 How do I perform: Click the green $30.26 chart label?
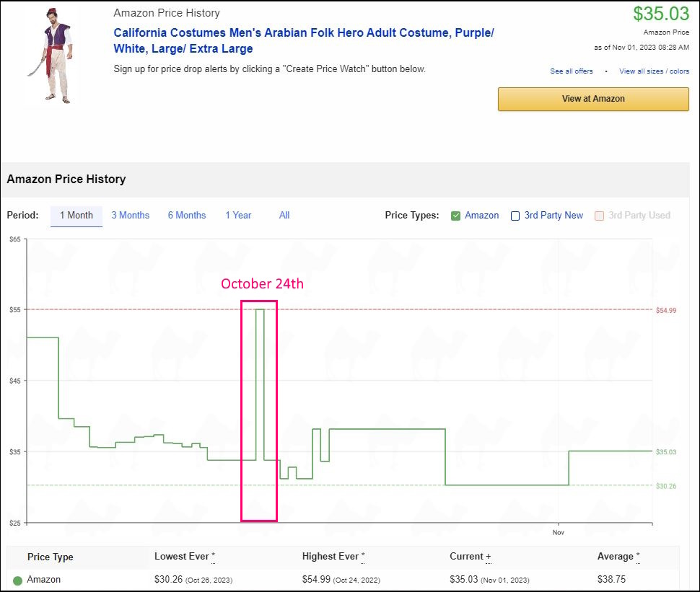[666, 486]
